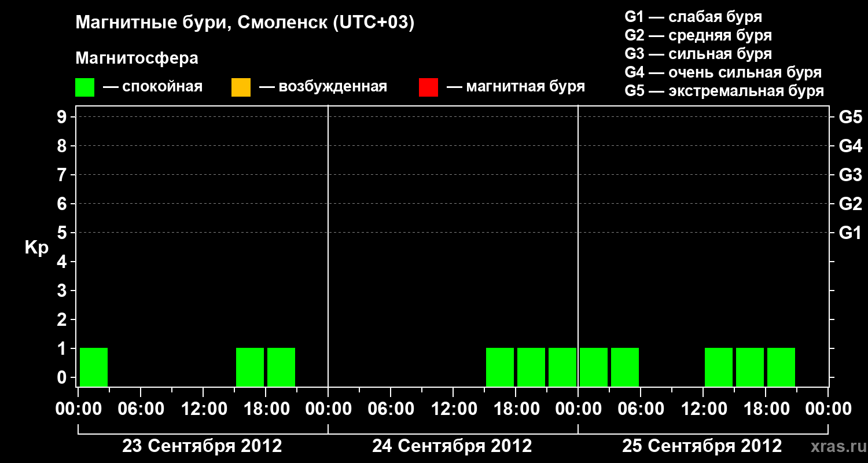Click the last green bar on 25 Сентября
Screen dimensions: 868x463
(781, 367)
